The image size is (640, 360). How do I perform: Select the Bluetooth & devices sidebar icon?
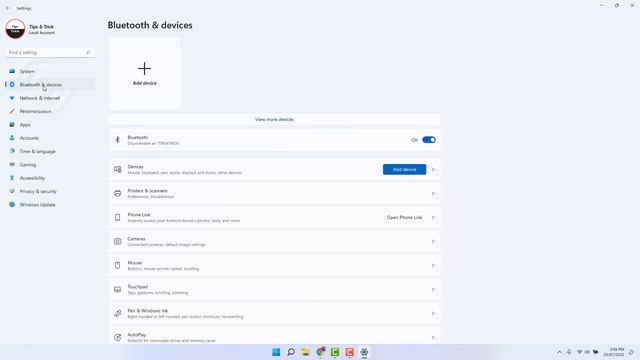tap(12, 84)
